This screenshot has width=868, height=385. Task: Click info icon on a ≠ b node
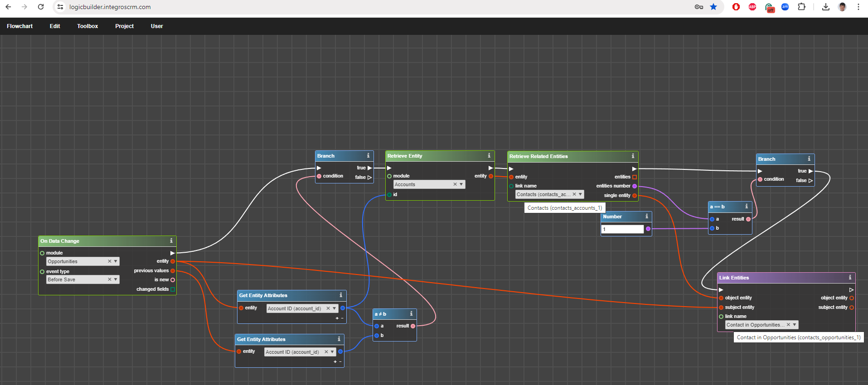coord(412,313)
